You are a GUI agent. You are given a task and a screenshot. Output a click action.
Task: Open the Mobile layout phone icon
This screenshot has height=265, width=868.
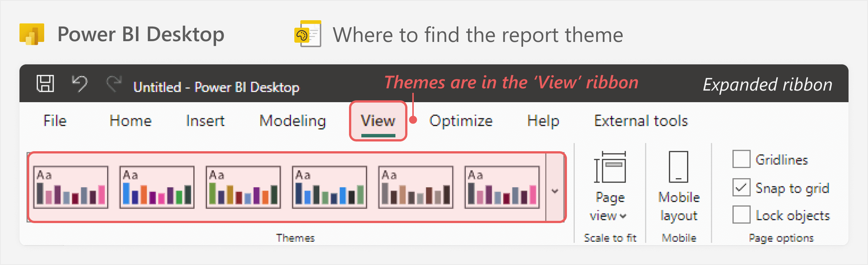click(x=679, y=167)
